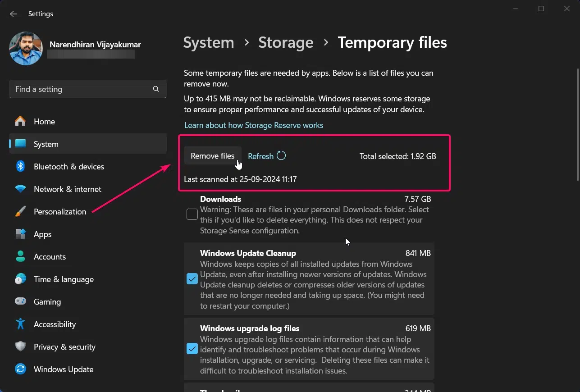Click the Home house icon in sidebar
The width and height of the screenshot is (580, 392).
coord(20,121)
